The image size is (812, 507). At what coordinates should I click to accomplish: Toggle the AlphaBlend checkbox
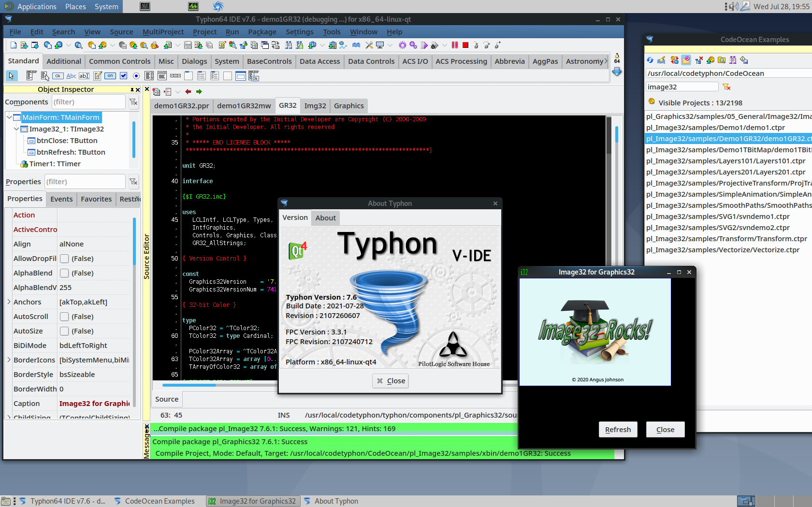64,273
